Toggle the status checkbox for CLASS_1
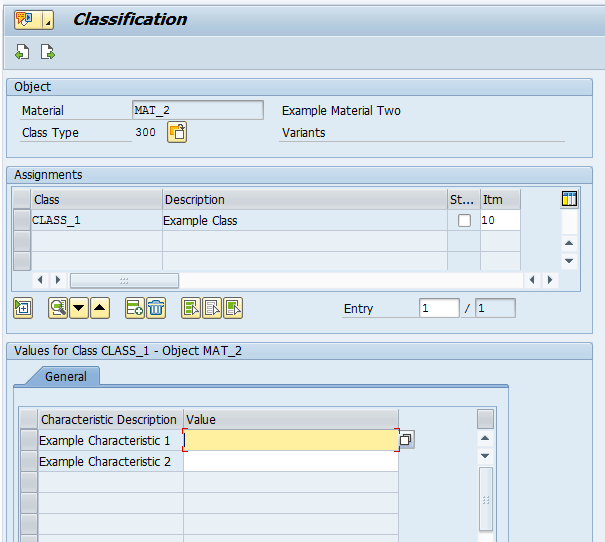The height and width of the screenshot is (542, 605). click(x=464, y=221)
